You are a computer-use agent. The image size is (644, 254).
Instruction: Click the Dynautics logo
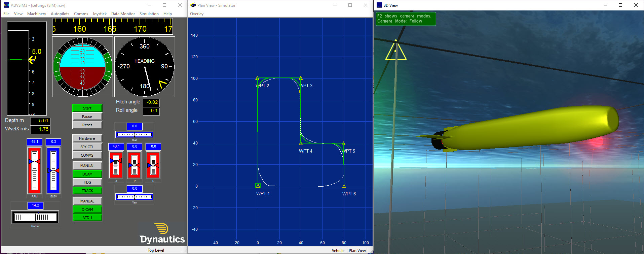[162, 234]
